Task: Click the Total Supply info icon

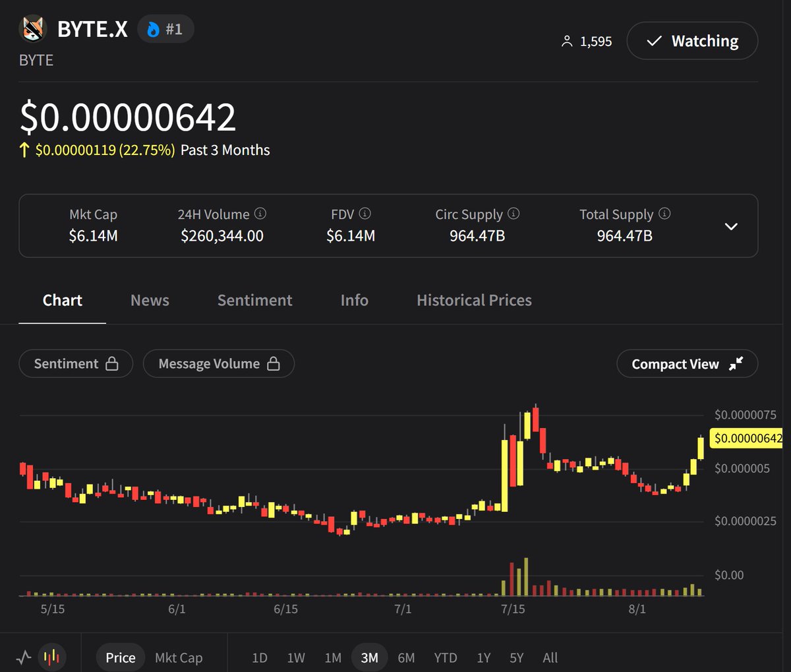Action: pos(664,214)
